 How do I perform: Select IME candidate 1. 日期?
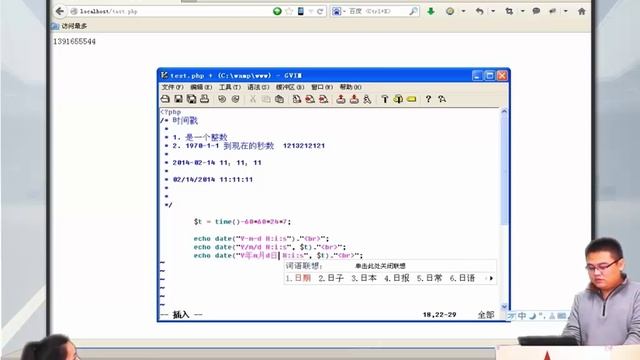click(x=298, y=278)
